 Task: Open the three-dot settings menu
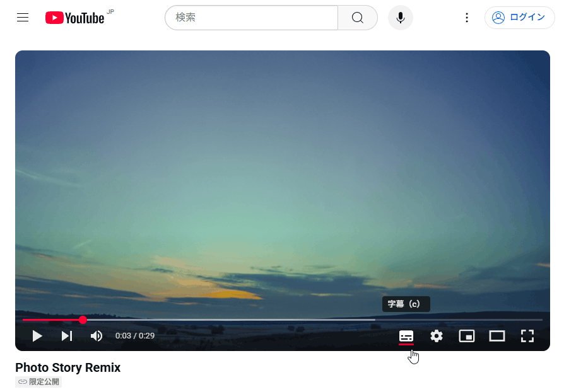click(466, 18)
